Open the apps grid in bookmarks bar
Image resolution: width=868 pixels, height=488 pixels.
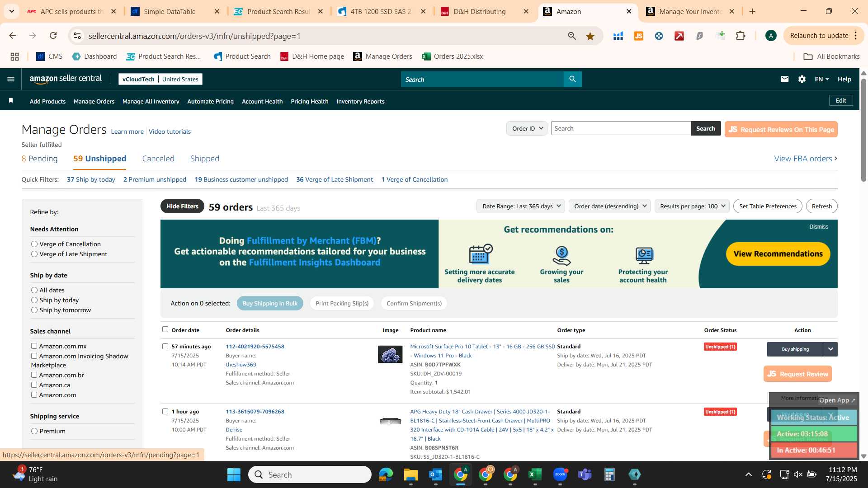point(14,56)
